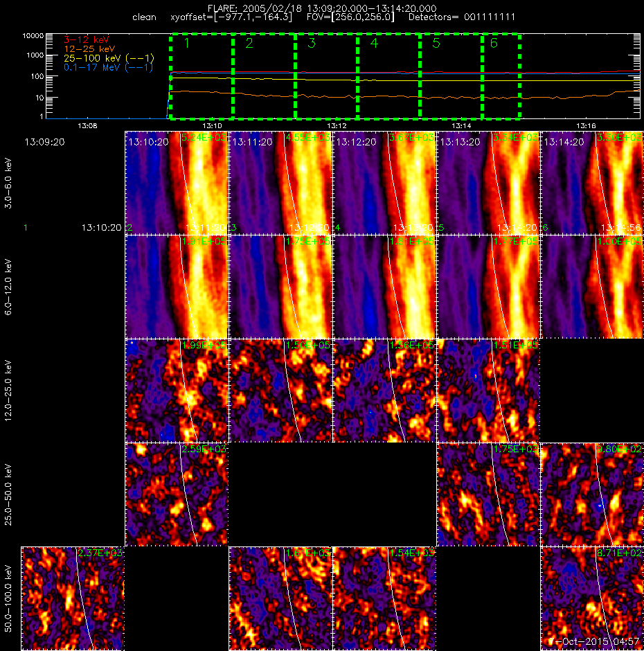View the 6.0-12.0 keV image labeled 1.00E+05
The width and height of the screenshot is (644, 651).
(x=592, y=287)
